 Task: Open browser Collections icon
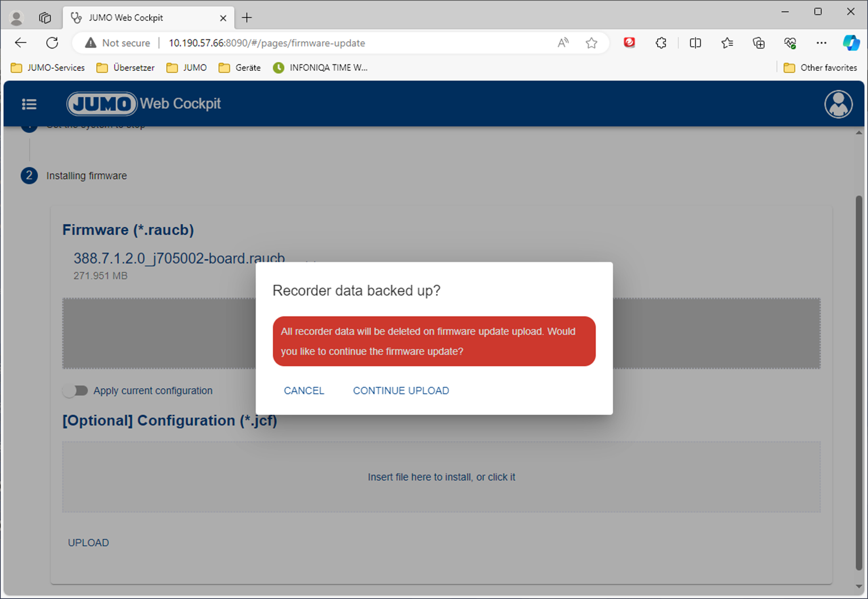click(x=758, y=43)
